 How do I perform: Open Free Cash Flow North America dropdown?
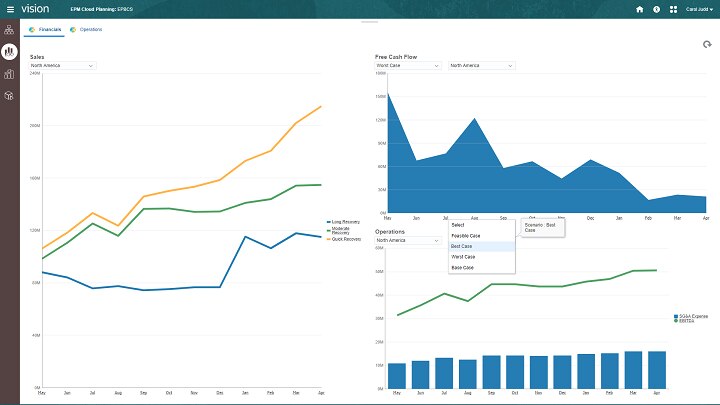481,66
